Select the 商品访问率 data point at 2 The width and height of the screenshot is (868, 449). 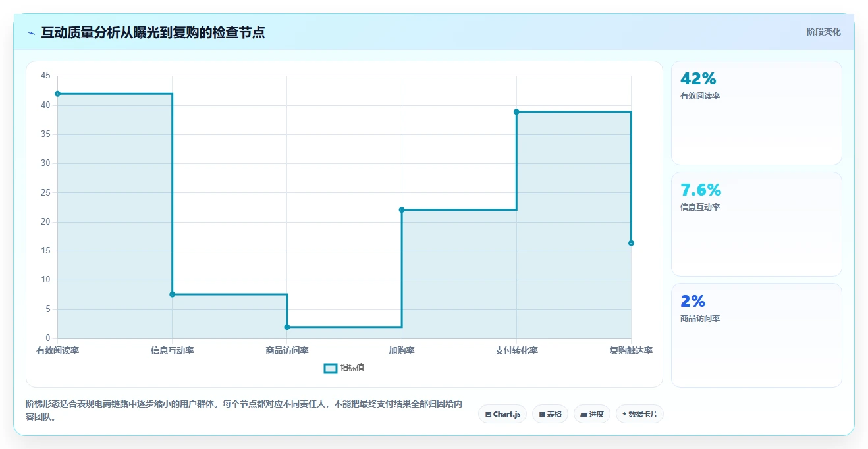coord(287,327)
